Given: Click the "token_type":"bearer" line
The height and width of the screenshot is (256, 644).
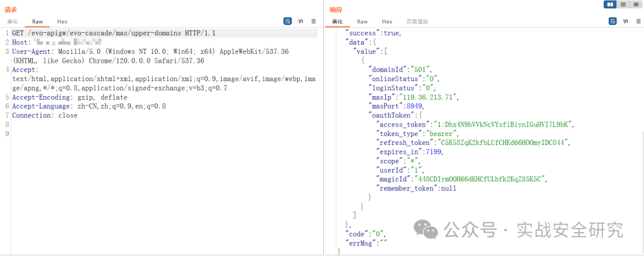Looking at the screenshot, I should pos(417,134).
